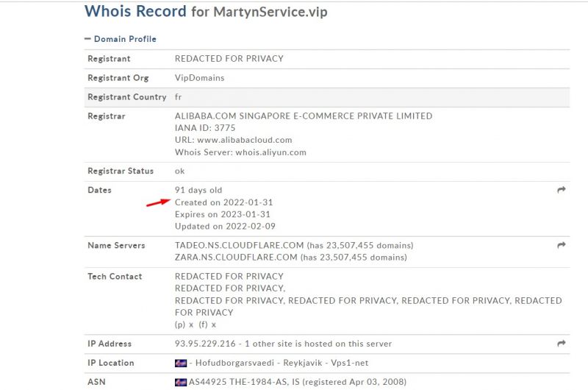
Task: Click Created on 2022-01-31
Action: (224, 202)
